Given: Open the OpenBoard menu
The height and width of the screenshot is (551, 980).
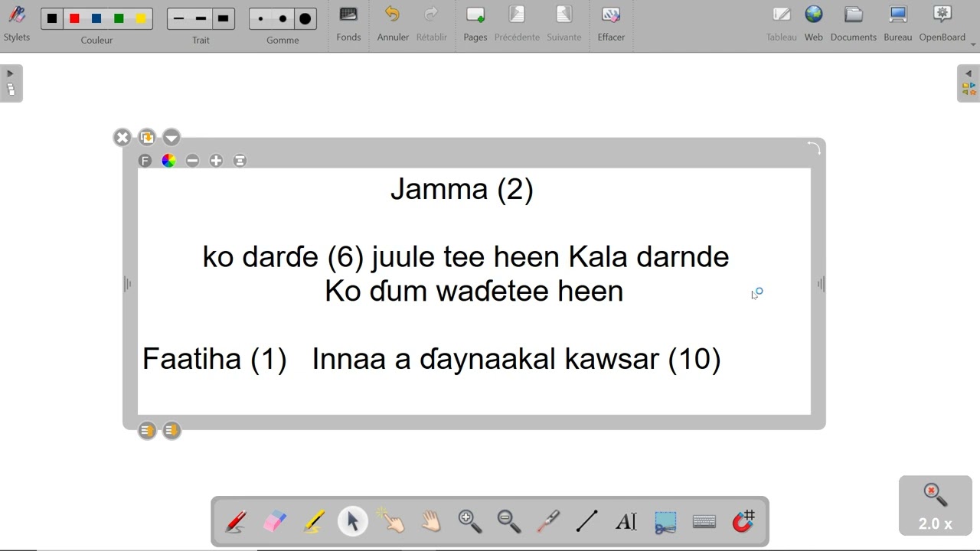Looking at the screenshot, I should tap(942, 24).
